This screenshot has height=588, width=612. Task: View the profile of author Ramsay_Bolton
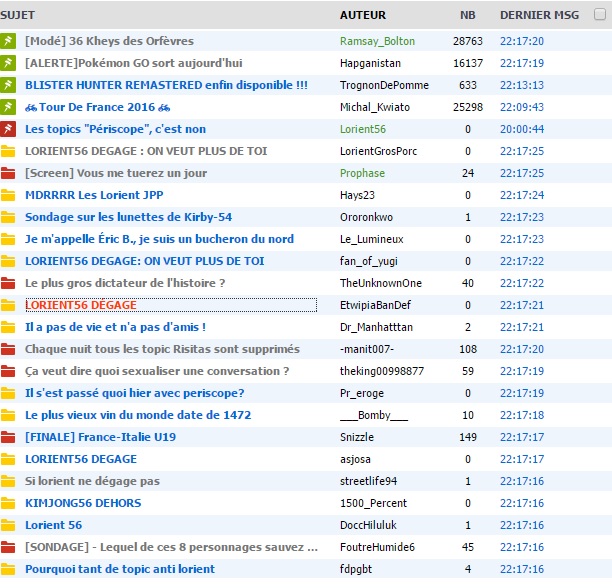click(377, 41)
